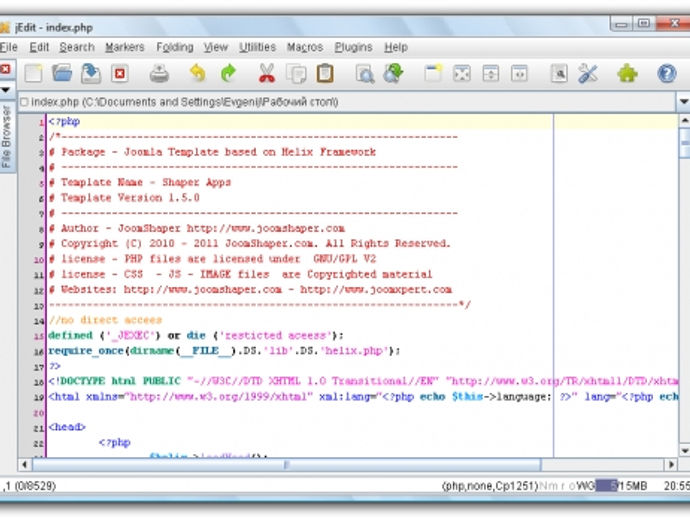Click the "defined ('_JEXEC')" code line
690x518 pixels.
point(196,335)
